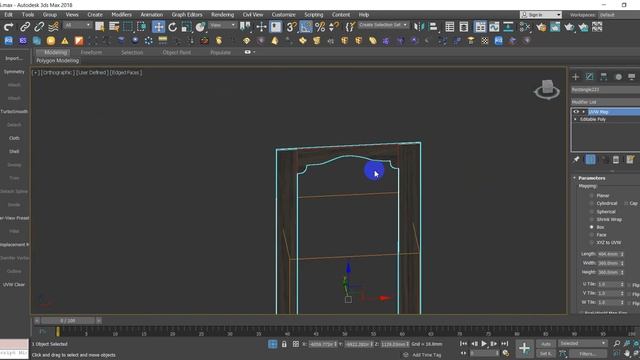Toggle the Angle Snap icon
Image resolution: width=640 pixels, height=360 pixels.
coord(305,27)
